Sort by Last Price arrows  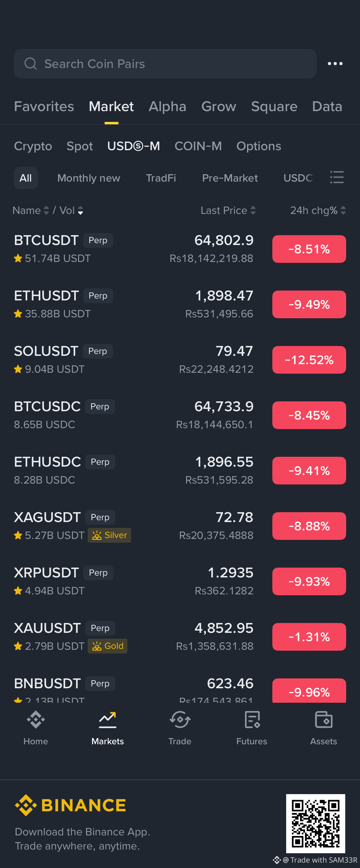coord(253,211)
